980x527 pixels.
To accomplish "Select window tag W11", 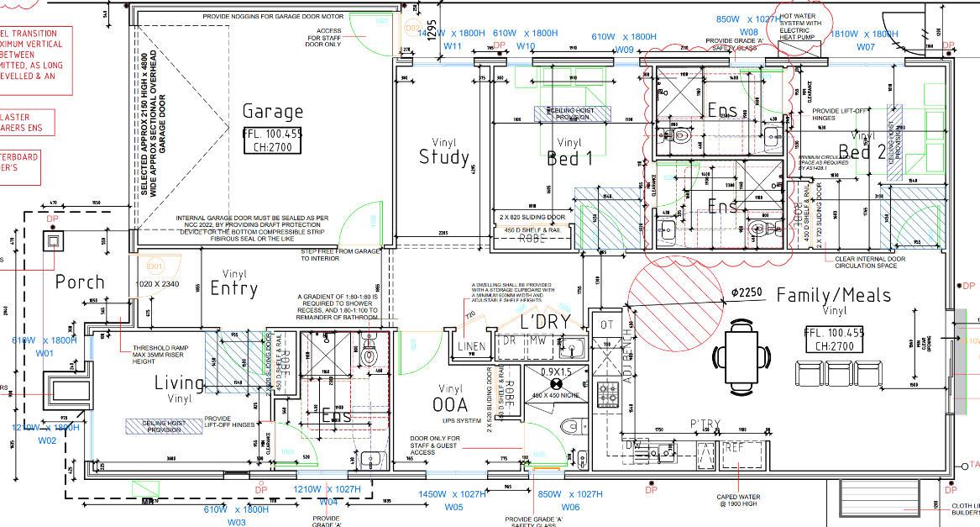I will click(453, 46).
